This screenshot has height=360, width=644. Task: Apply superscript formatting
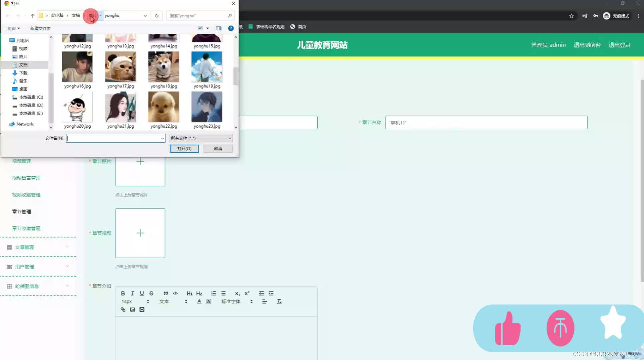(247, 293)
